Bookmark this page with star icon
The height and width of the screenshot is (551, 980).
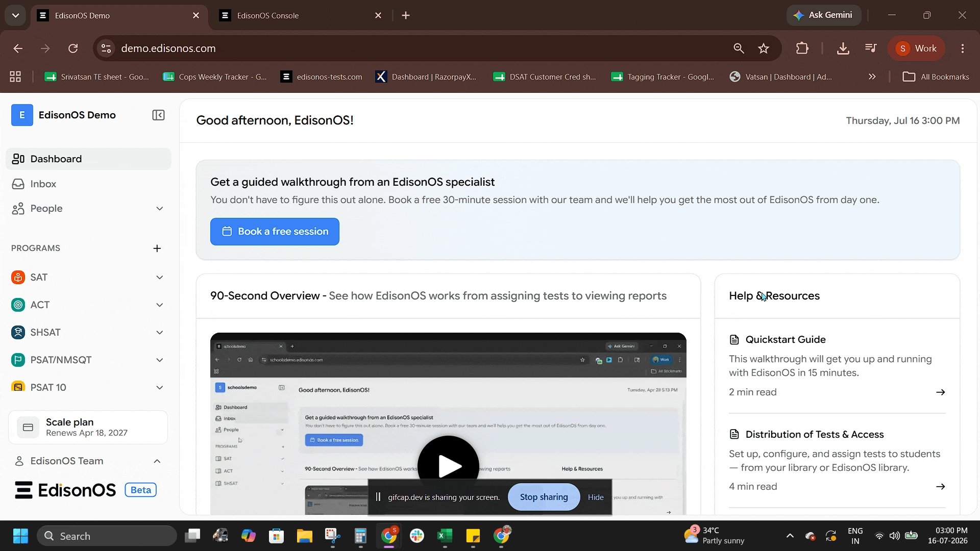click(764, 48)
